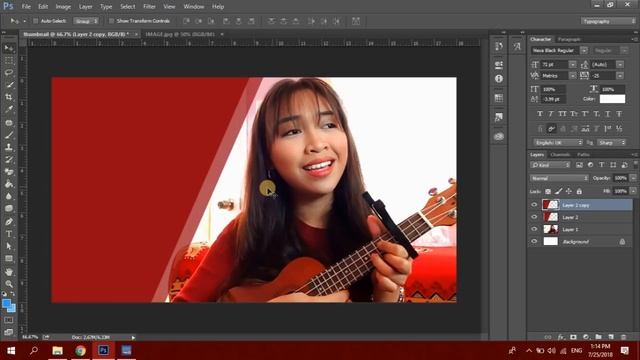Select the Layer 1 row
Screen dimensions: 640x360
580,229
